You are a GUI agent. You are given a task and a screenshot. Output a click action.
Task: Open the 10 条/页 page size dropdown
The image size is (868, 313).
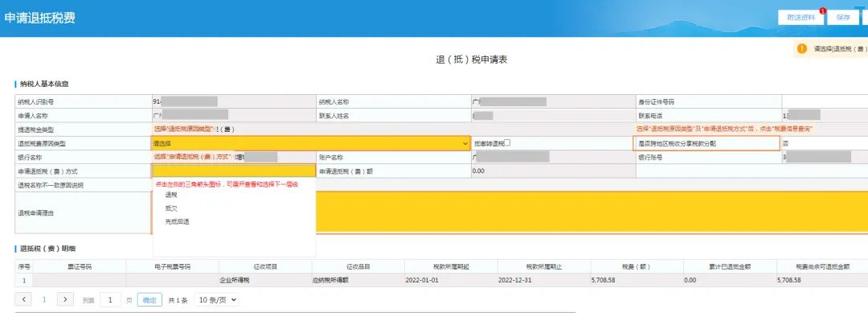point(217,299)
